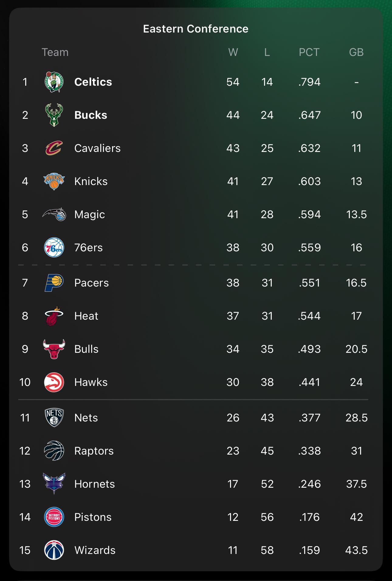Tap the Wizards logo icon
Image resolution: width=392 pixels, height=581 pixels.
click(54, 550)
